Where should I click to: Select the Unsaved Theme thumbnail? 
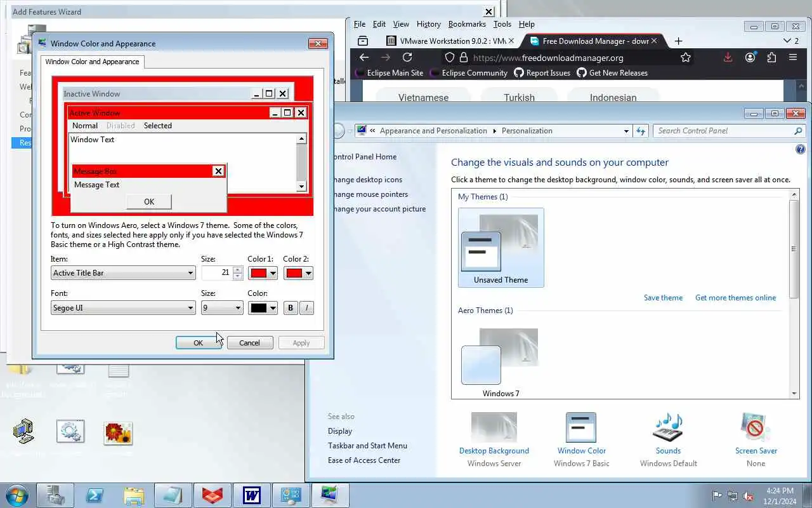coord(501,248)
